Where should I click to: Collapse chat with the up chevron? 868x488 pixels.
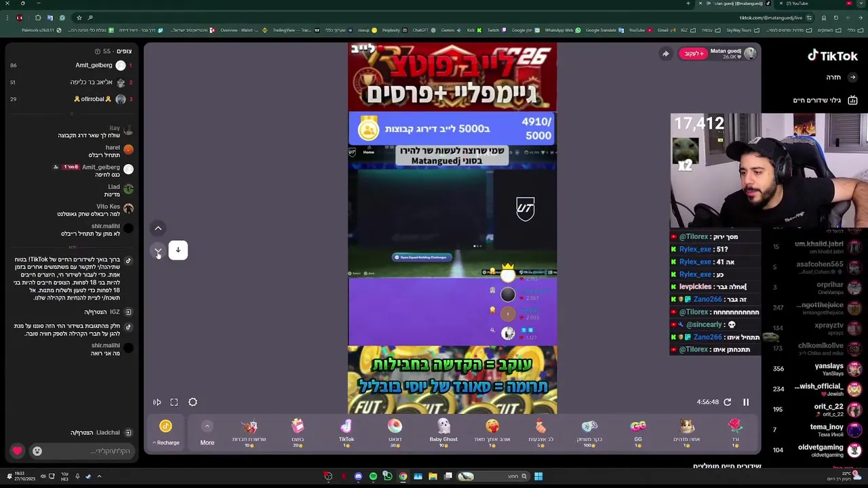point(158,228)
